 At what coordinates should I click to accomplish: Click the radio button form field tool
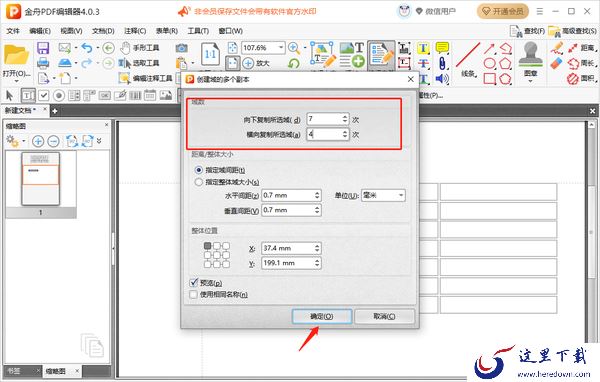pyautogui.click(x=59, y=95)
